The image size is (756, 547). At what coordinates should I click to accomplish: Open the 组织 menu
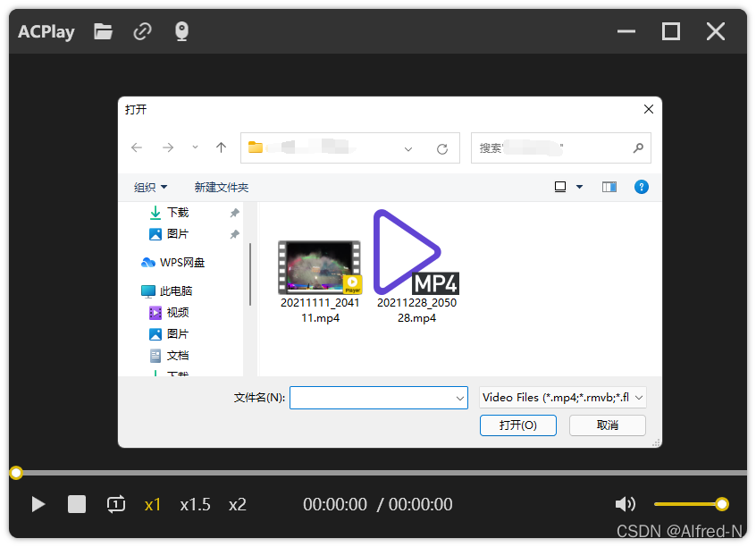point(151,187)
